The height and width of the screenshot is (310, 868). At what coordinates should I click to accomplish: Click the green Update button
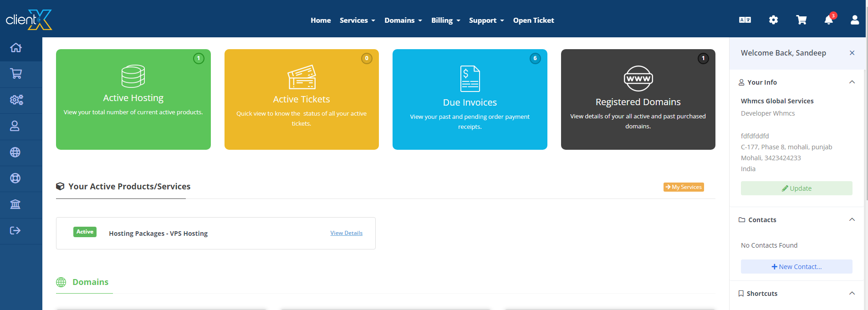tap(796, 188)
